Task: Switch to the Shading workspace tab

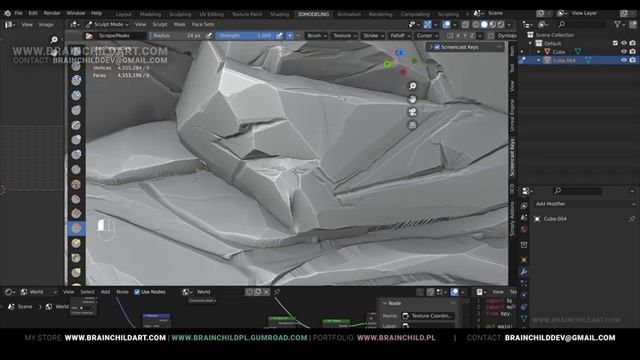Action: 280,14
